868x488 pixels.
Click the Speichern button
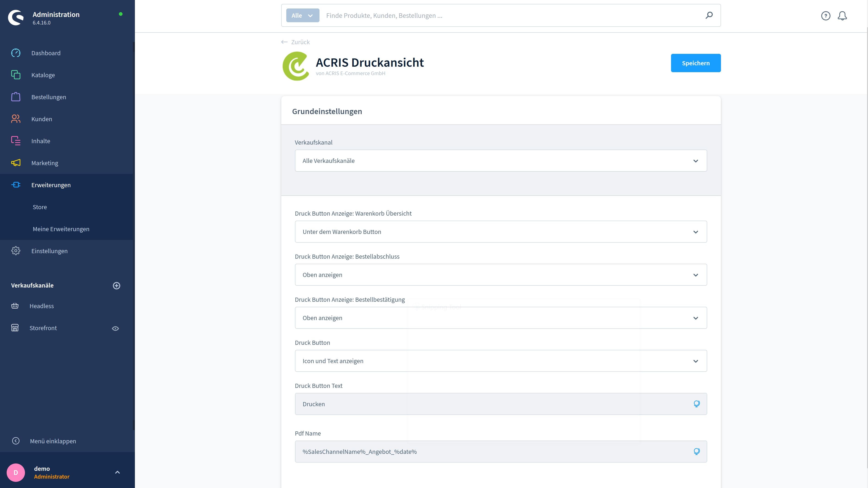(696, 63)
